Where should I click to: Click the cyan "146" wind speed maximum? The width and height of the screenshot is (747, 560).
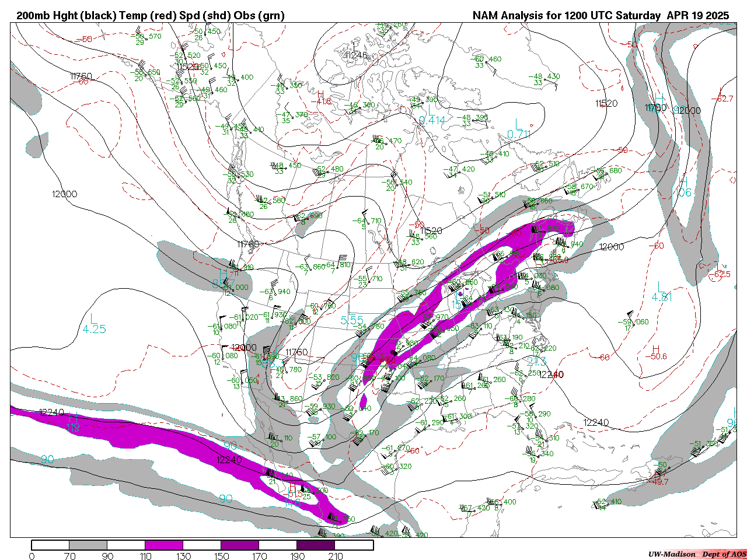click(292, 502)
